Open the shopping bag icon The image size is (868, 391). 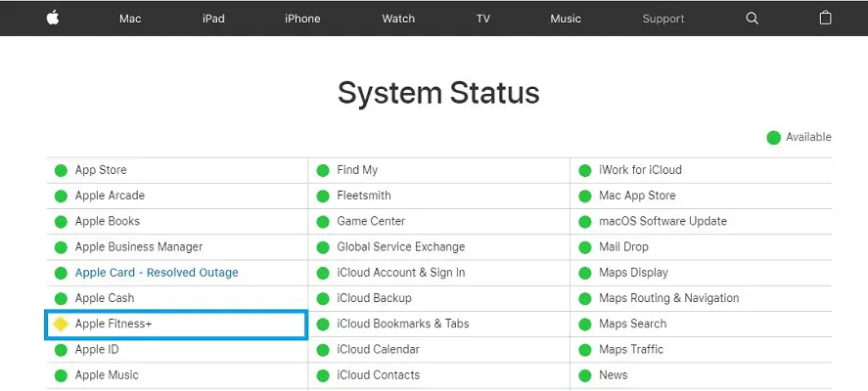[x=825, y=18]
